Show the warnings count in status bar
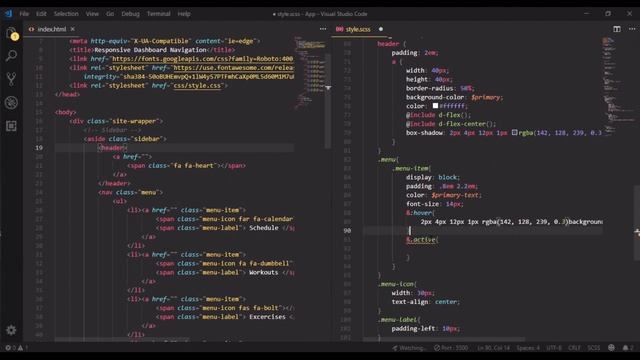 (23, 348)
